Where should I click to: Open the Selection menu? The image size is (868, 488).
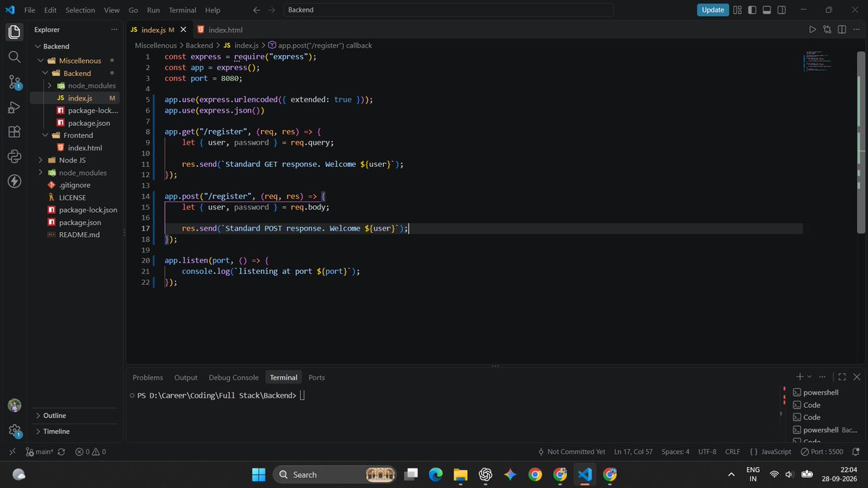tap(80, 10)
